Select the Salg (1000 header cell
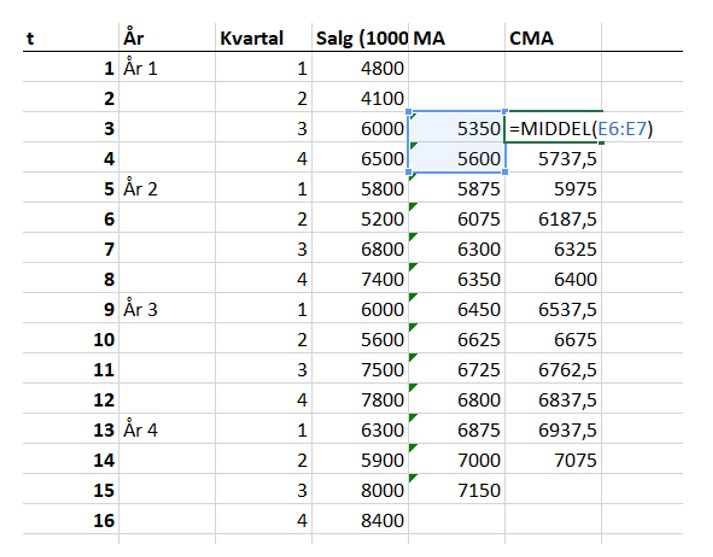Image resolution: width=713 pixels, height=557 pixels. pyautogui.click(x=360, y=38)
